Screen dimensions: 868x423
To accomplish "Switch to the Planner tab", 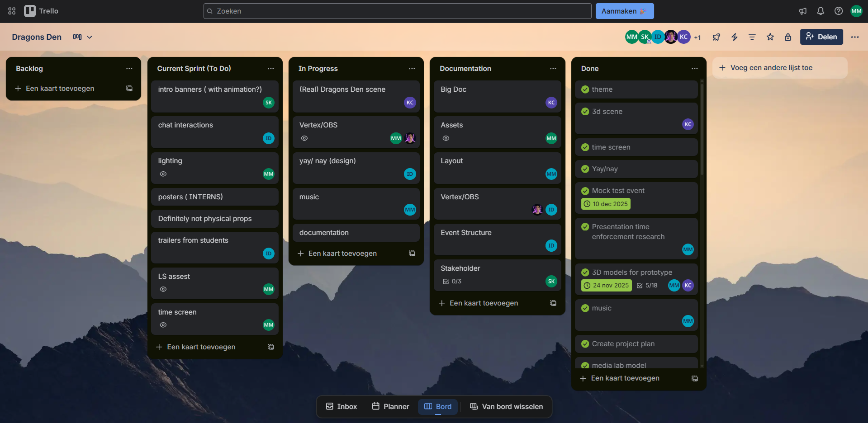I will pyautogui.click(x=391, y=407).
